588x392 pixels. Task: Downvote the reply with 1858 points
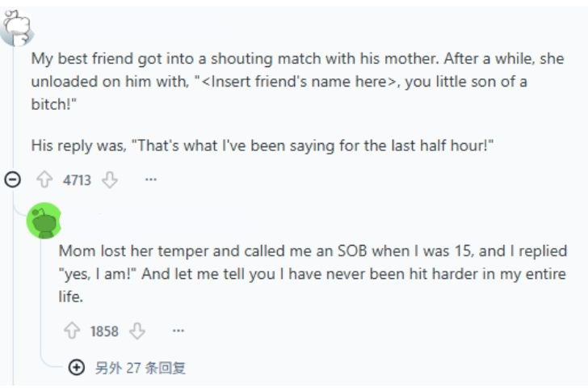(137, 331)
